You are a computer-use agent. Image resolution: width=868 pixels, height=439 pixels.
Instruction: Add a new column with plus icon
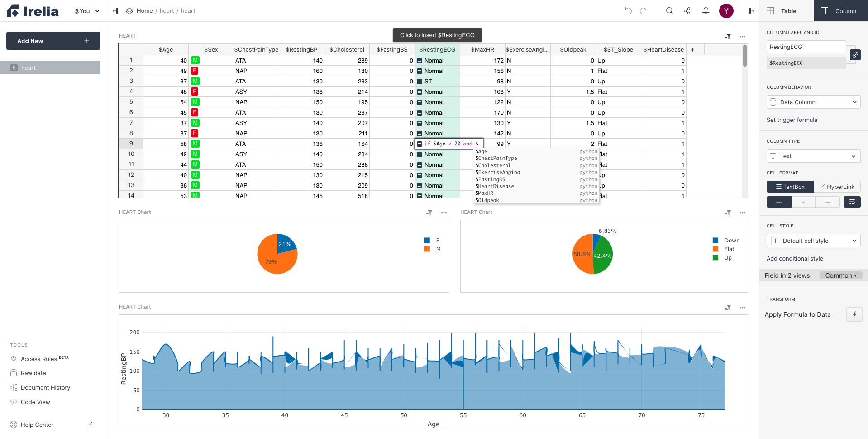click(692, 50)
